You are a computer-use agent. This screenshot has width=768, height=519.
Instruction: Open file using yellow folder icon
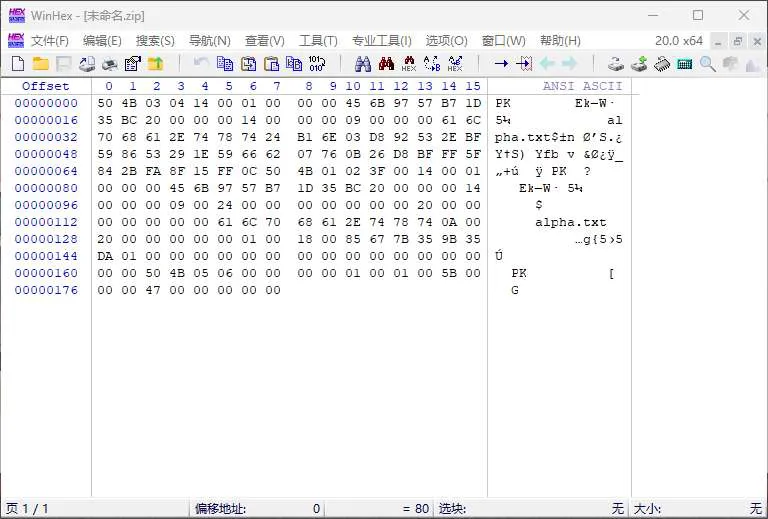point(41,64)
